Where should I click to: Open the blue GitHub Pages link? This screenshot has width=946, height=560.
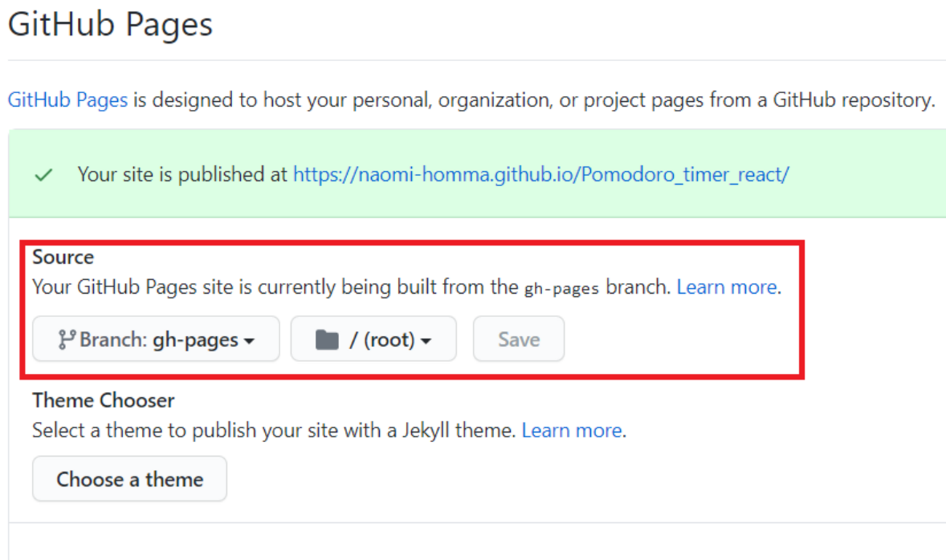(x=68, y=100)
